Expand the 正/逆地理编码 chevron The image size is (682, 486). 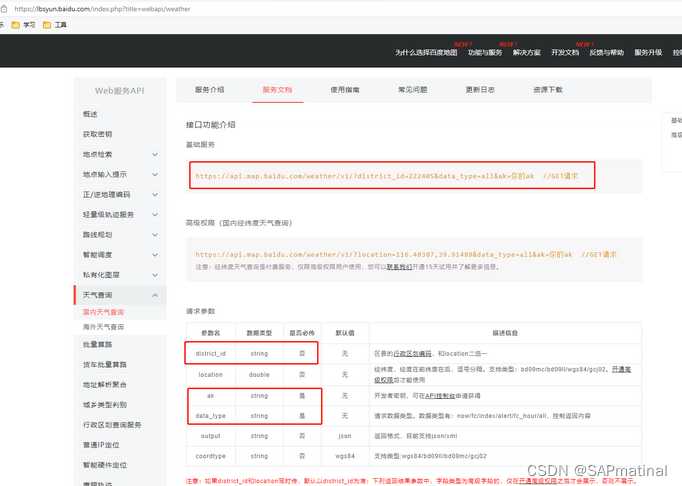coord(155,194)
